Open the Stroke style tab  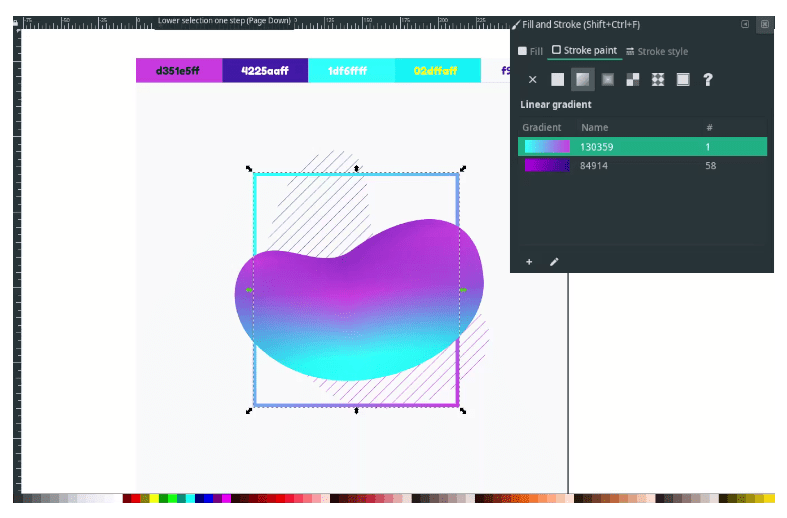[657, 51]
